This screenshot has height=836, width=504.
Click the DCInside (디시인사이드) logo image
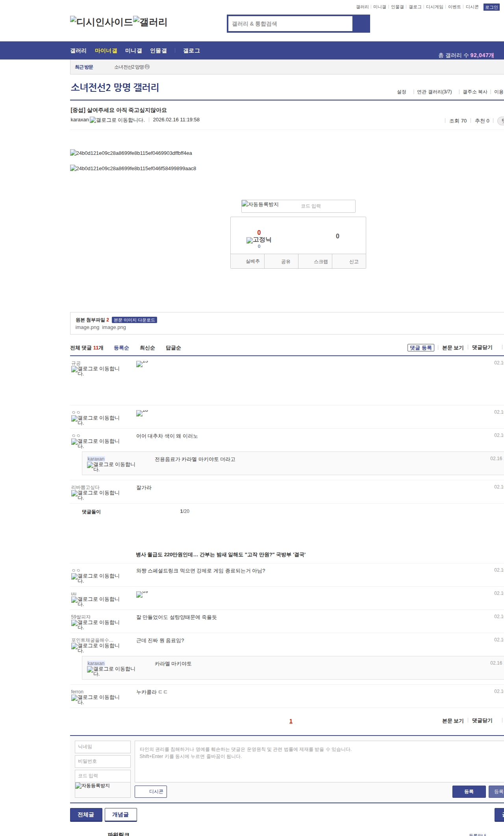coord(102,22)
